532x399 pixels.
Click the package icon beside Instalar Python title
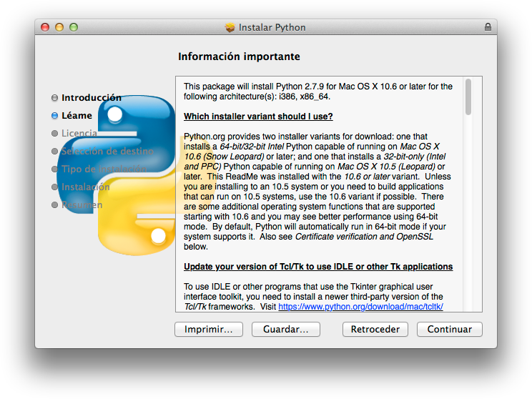click(230, 27)
